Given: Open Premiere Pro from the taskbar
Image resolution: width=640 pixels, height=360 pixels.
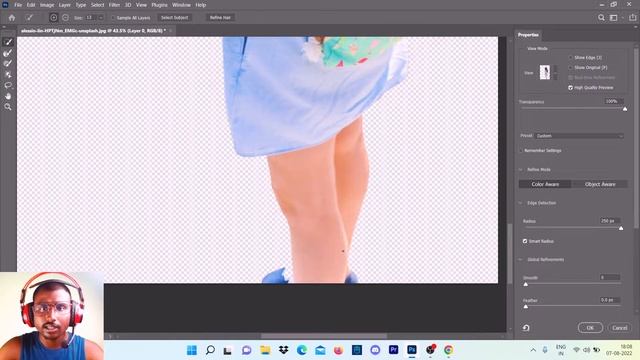Looking at the screenshot, I should click(393, 350).
